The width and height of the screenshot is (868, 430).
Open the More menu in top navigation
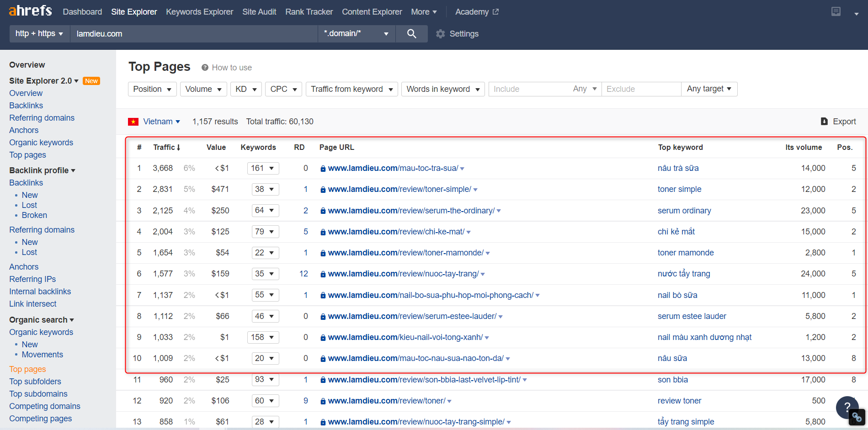point(424,12)
